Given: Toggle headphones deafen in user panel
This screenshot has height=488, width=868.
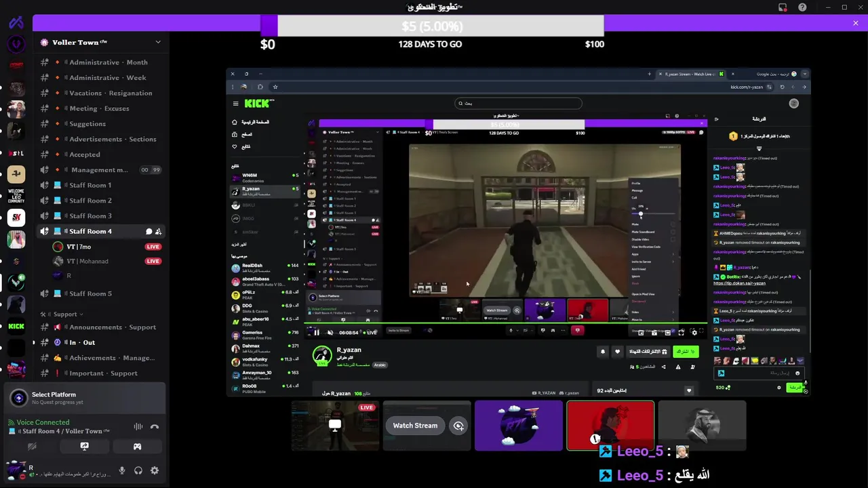Looking at the screenshot, I should click(x=138, y=470).
